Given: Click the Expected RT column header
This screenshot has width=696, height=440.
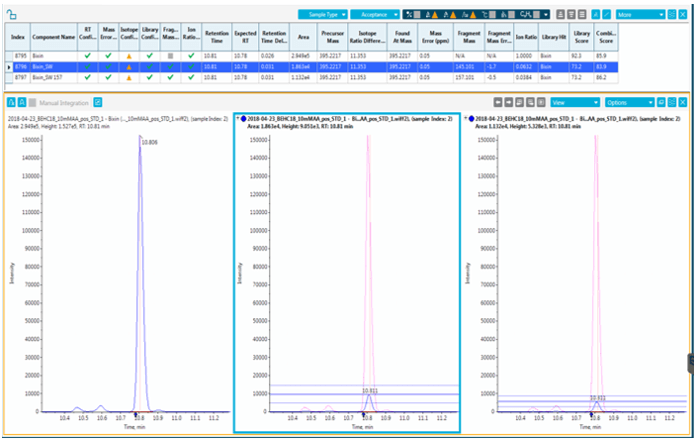Looking at the screenshot, I should pyautogui.click(x=245, y=37).
